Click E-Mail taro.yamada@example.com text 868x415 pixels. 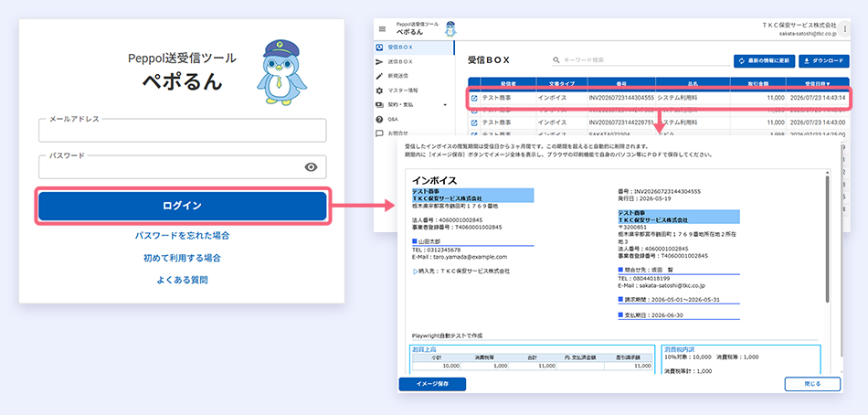point(460,257)
